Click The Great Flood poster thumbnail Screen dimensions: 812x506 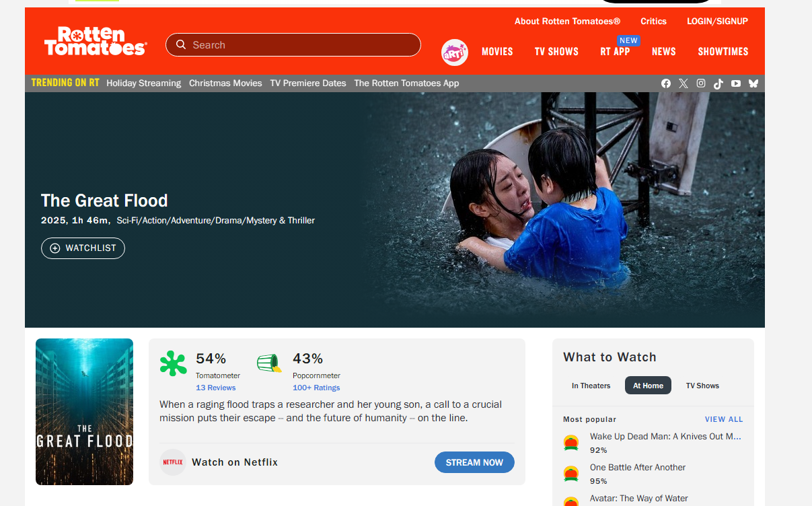click(84, 412)
